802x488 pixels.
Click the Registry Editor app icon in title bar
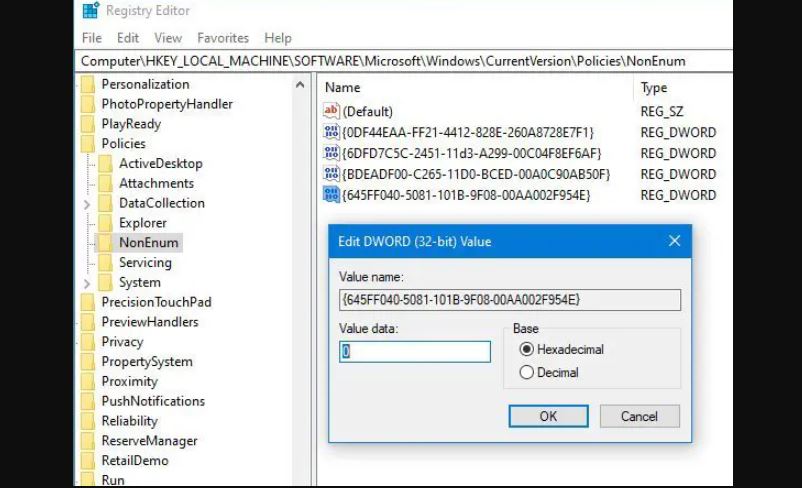point(91,10)
